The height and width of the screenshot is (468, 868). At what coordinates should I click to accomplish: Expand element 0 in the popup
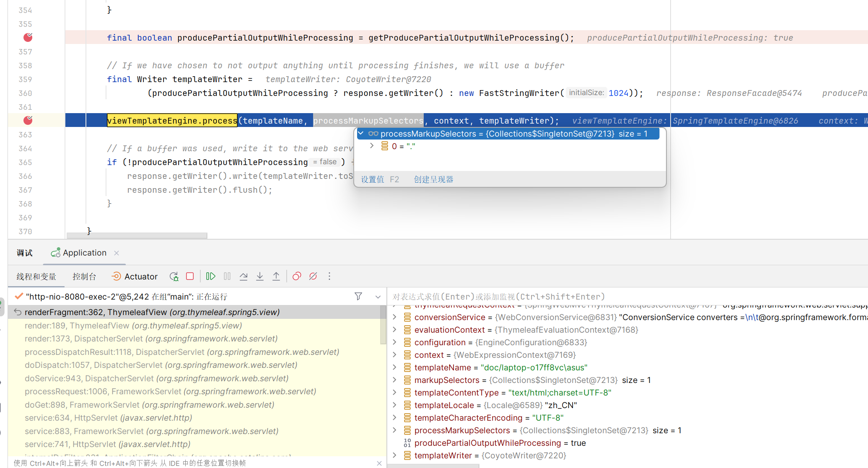(372, 146)
